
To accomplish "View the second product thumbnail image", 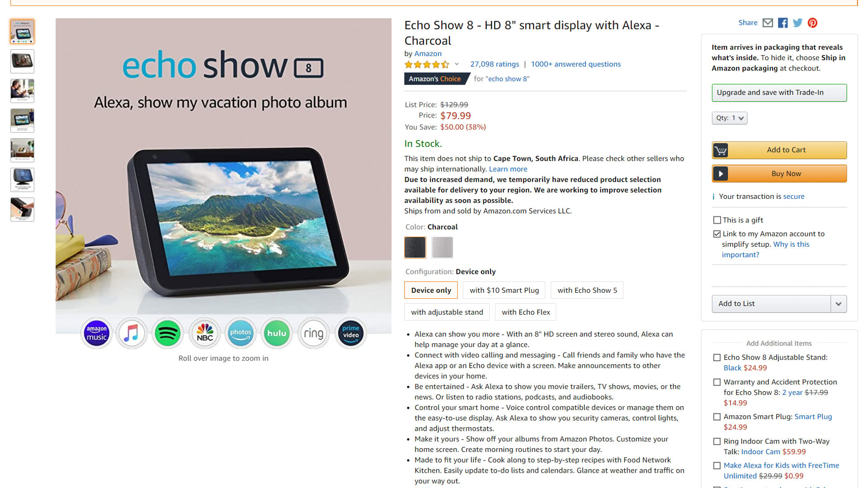I will pyautogui.click(x=22, y=61).
